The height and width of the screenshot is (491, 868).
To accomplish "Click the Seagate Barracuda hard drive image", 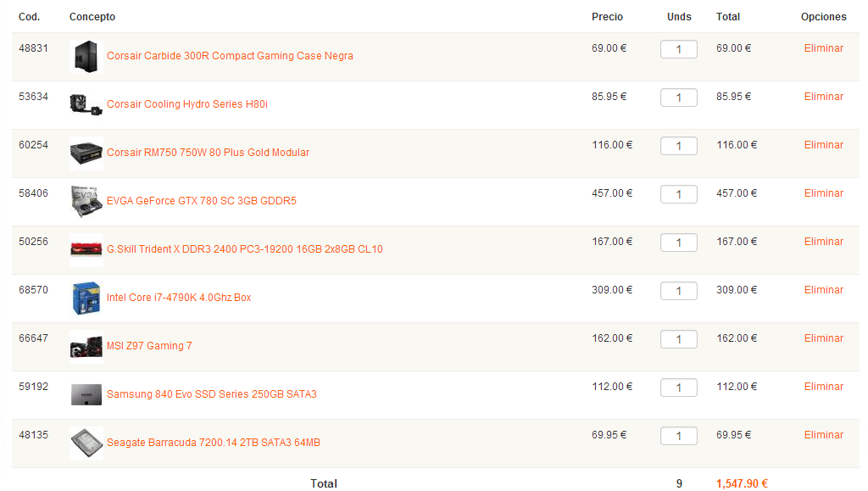I will pos(86,444).
